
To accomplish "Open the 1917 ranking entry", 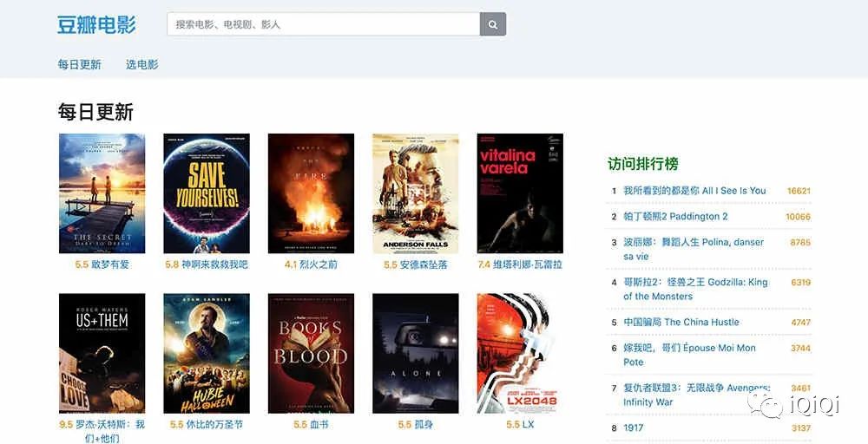I will (x=633, y=428).
